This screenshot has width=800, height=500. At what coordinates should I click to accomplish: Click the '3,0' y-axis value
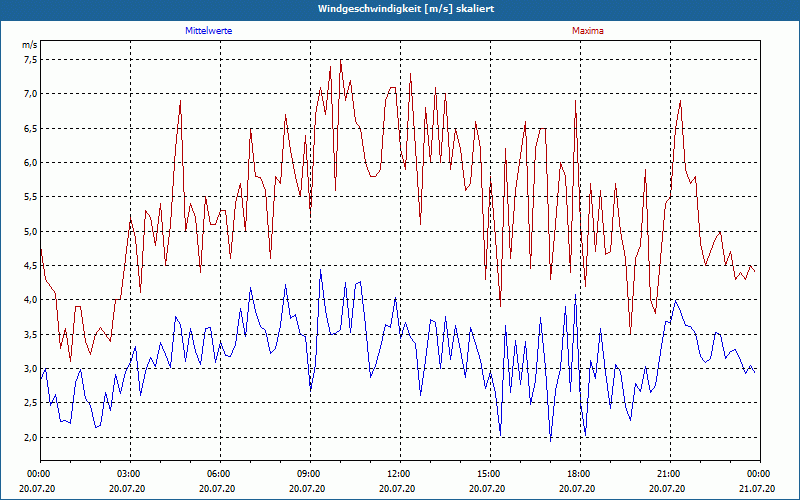coord(30,369)
